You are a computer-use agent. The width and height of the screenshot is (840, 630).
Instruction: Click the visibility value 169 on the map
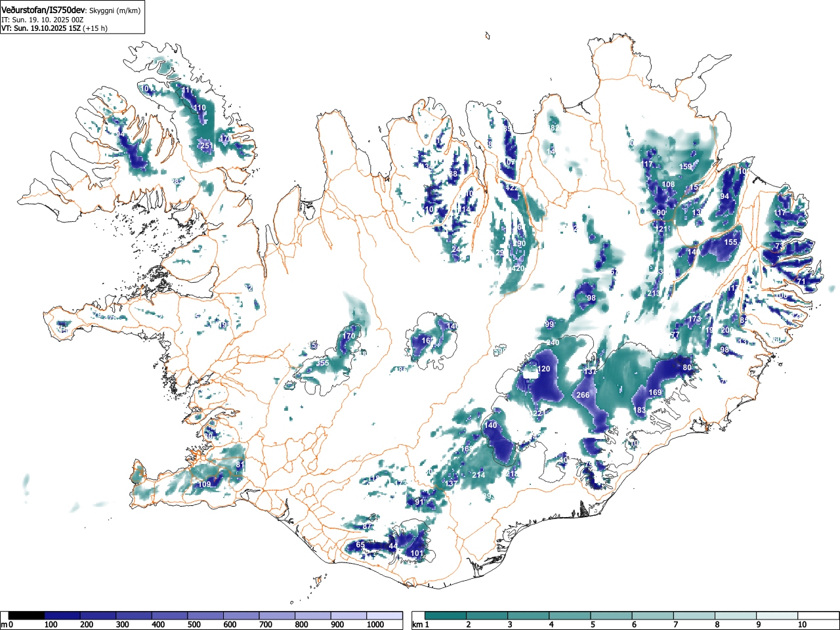(656, 392)
